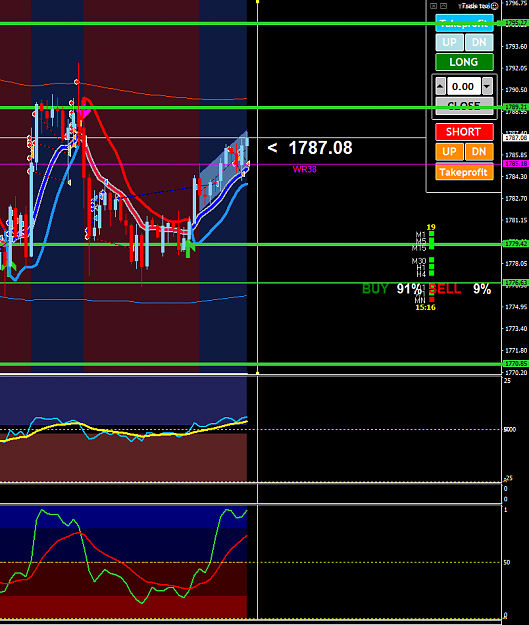
Task: Click the light blue DN button
Action: pyautogui.click(x=479, y=42)
